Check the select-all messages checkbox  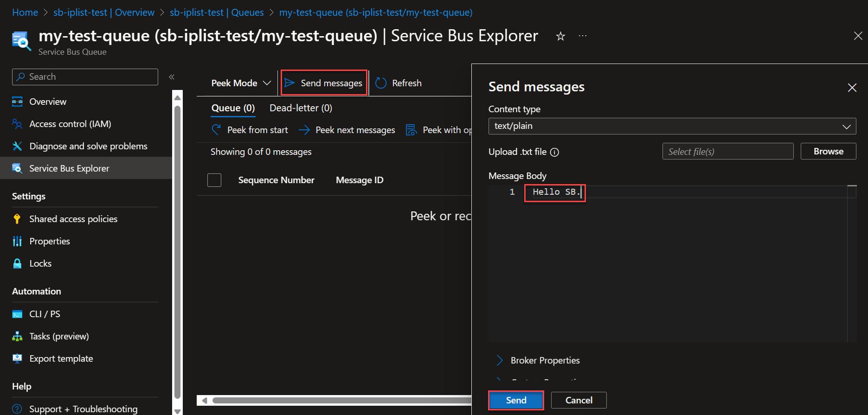coord(214,180)
